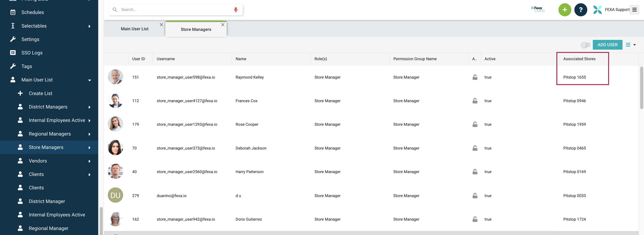The height and width of the screenshot is (235, 644).
Task: Click the ADD USER button
Action: pyautogui.click(x=607, y=45)
